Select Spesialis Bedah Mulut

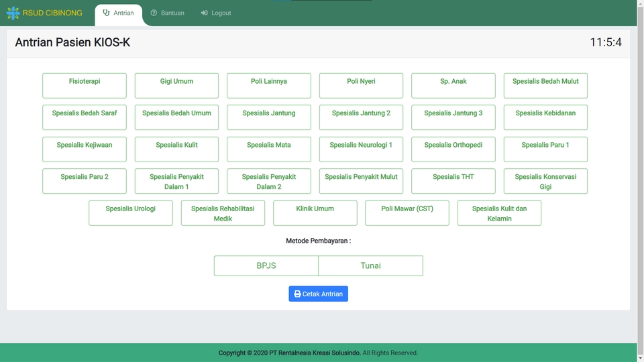[545, 86]
